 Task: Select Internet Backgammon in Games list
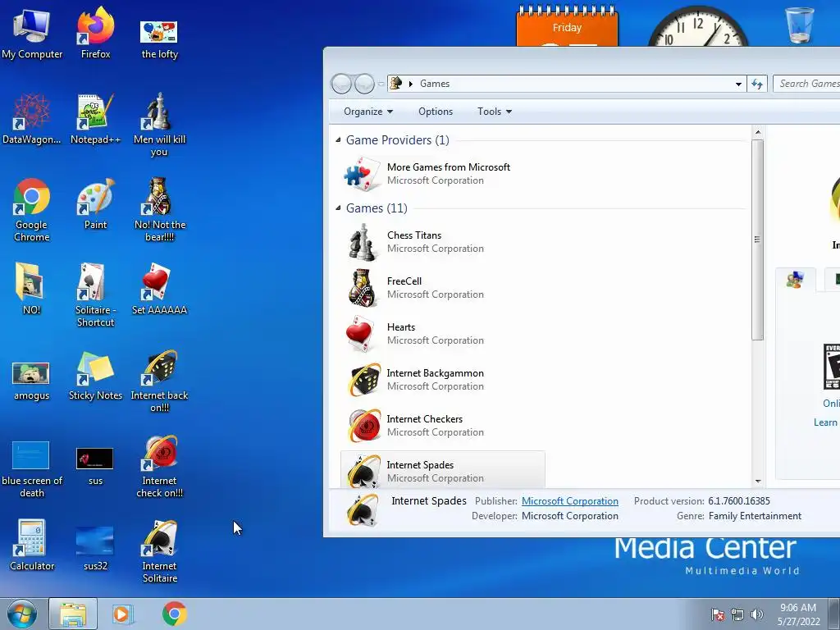(442, 380)
